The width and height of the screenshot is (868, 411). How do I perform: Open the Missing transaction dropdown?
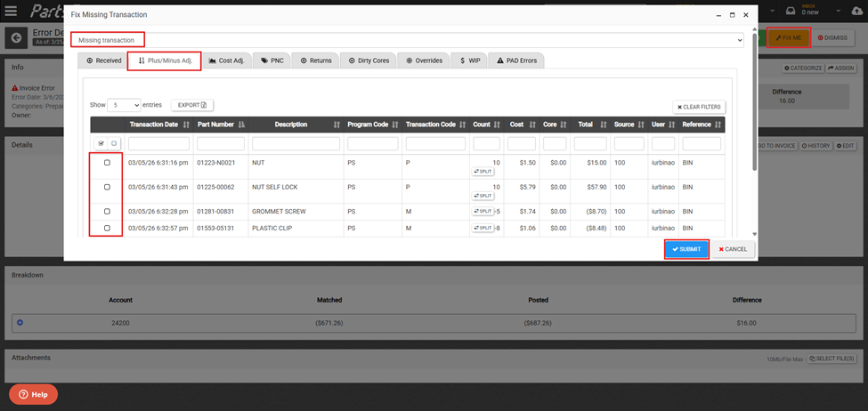pos(407,40)
